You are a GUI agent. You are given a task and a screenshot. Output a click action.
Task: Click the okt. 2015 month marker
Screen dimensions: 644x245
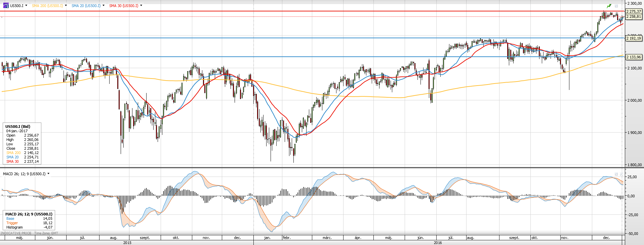tap(176, 238)
